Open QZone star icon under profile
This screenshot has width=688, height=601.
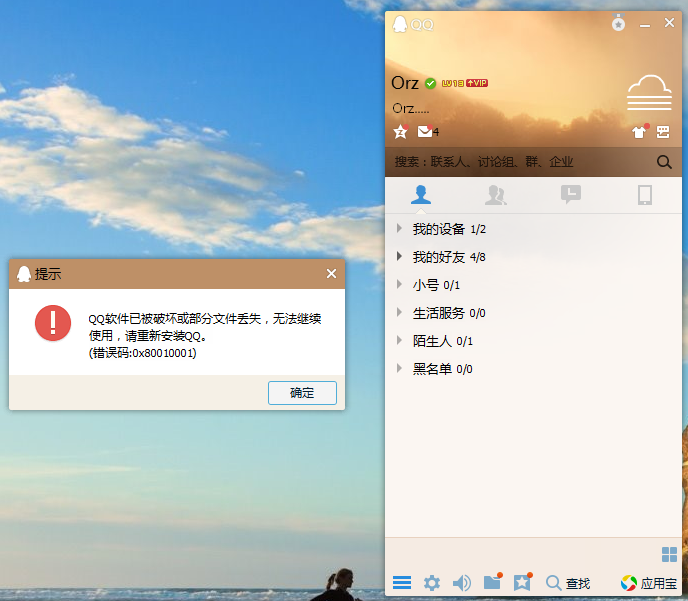click(400, 132)
